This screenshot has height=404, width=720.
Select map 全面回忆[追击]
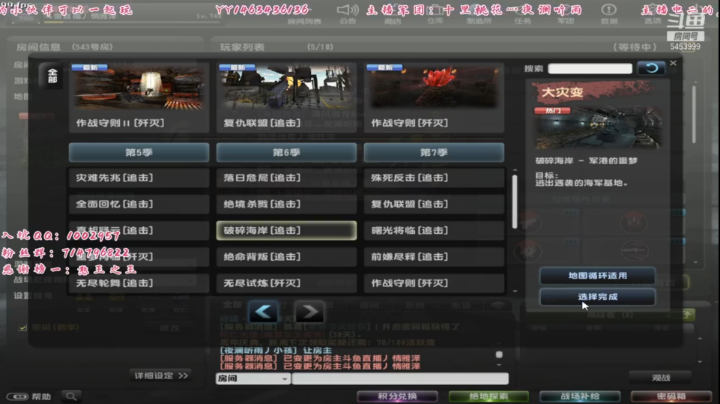pyautogui.click(x=139, y=204)
